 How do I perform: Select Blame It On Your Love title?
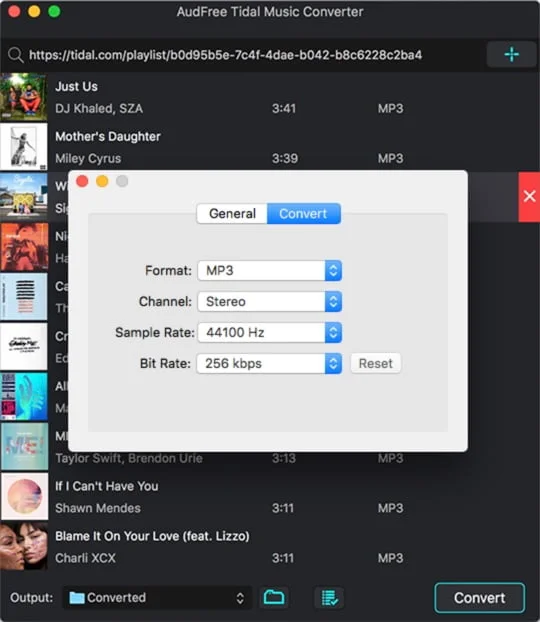pos(152,536)
